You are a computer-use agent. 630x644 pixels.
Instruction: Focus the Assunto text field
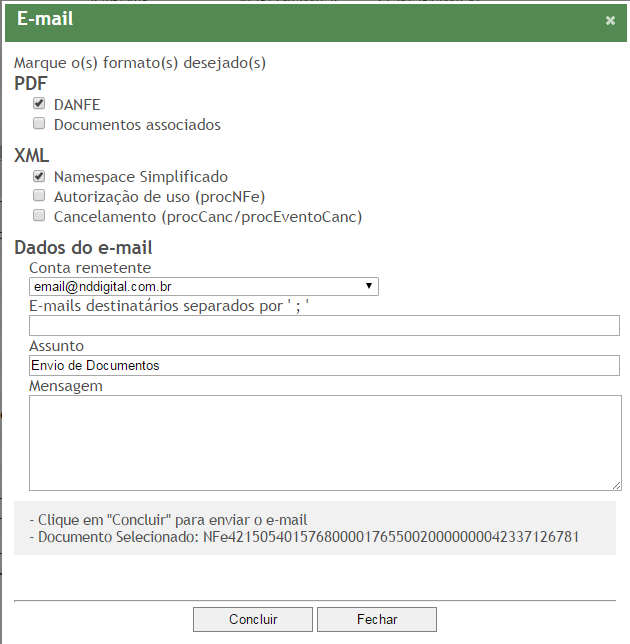tap(324, 365)
